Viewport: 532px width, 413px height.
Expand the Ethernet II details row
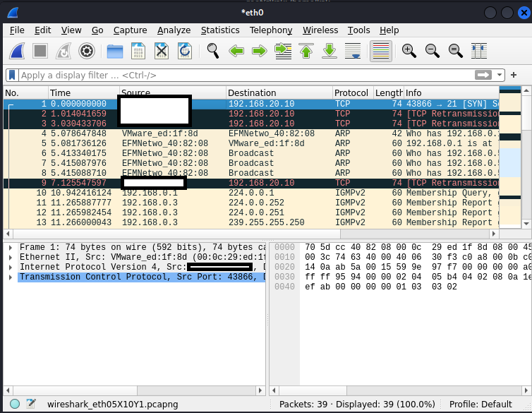[11, 257]
